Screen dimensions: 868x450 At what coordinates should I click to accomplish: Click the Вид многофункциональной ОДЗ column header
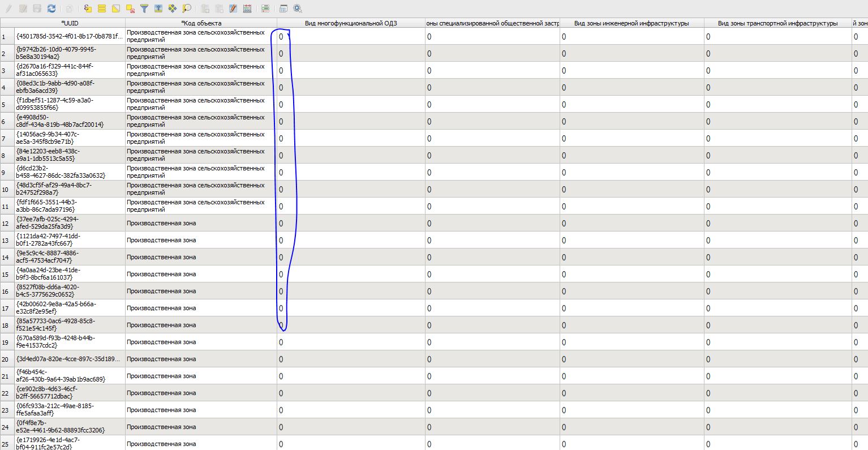tap(351, 23)
